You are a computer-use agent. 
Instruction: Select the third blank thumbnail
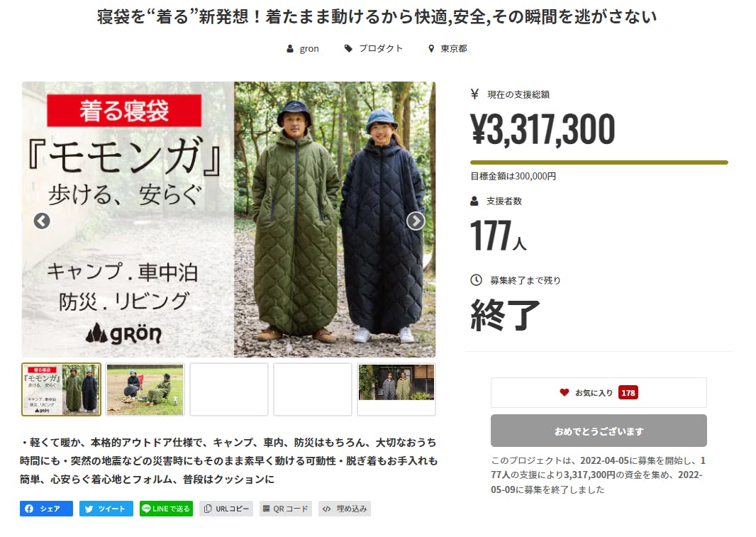click(229, 389)
